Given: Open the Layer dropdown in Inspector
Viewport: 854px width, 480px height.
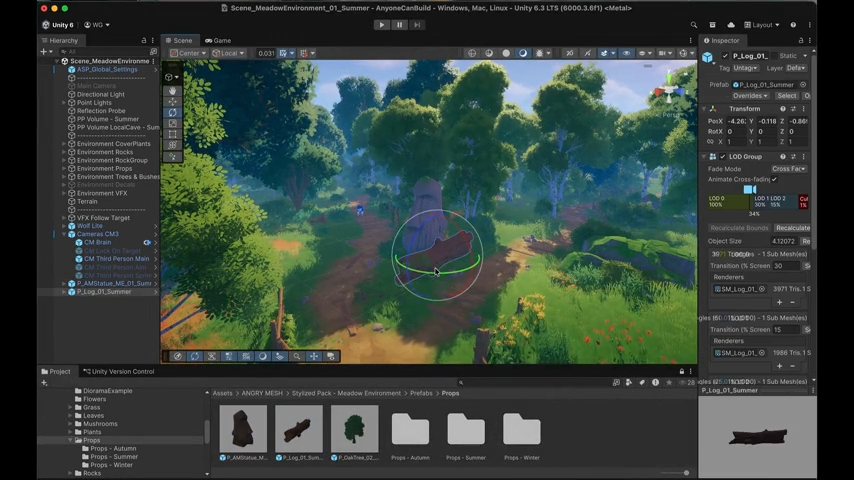Looking at the screenshot, I should pos(796,68).
